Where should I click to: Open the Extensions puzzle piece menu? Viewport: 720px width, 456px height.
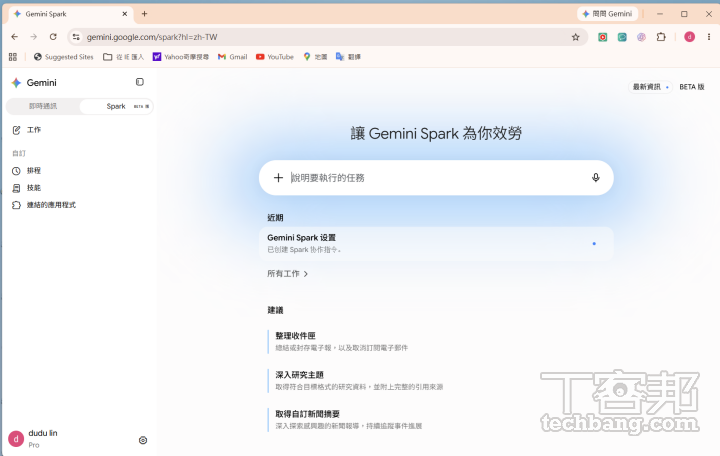pyautogui.click(x=661, y=37)
